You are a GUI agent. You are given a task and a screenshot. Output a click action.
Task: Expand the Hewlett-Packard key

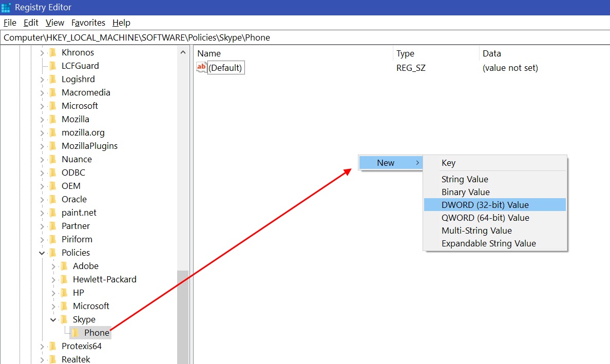click(x=53, y=279)
